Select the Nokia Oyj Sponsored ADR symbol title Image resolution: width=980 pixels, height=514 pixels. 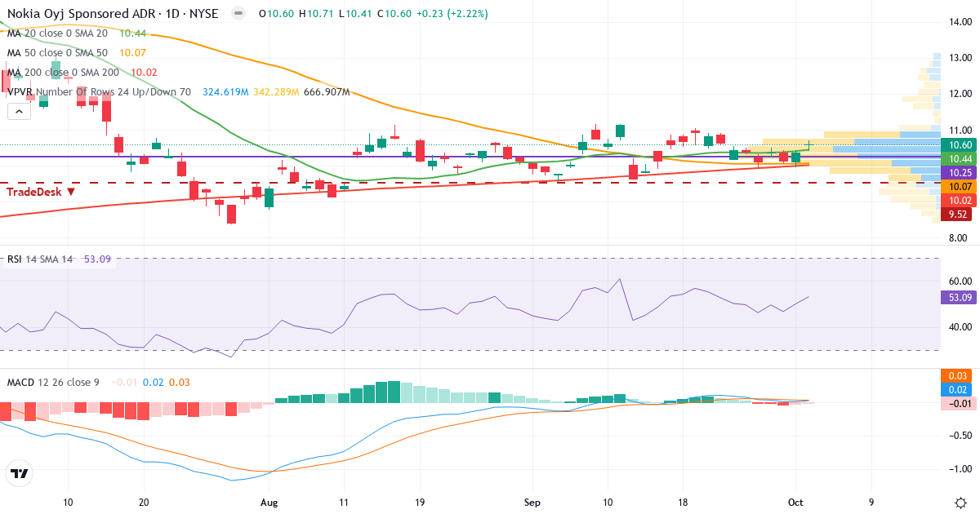tap(113, 14)
